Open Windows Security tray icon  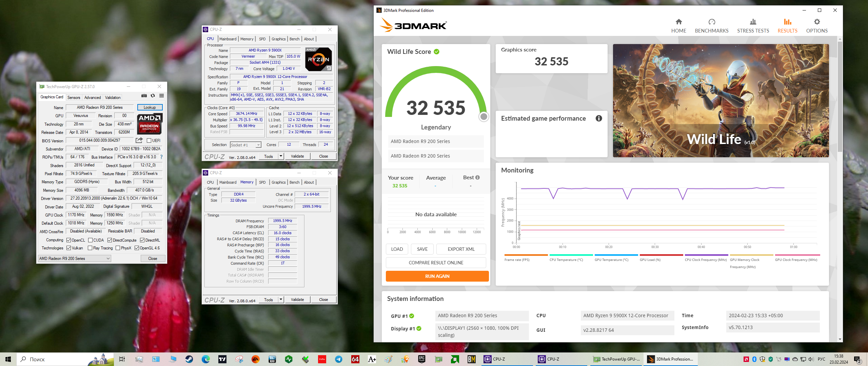(763, 359)
